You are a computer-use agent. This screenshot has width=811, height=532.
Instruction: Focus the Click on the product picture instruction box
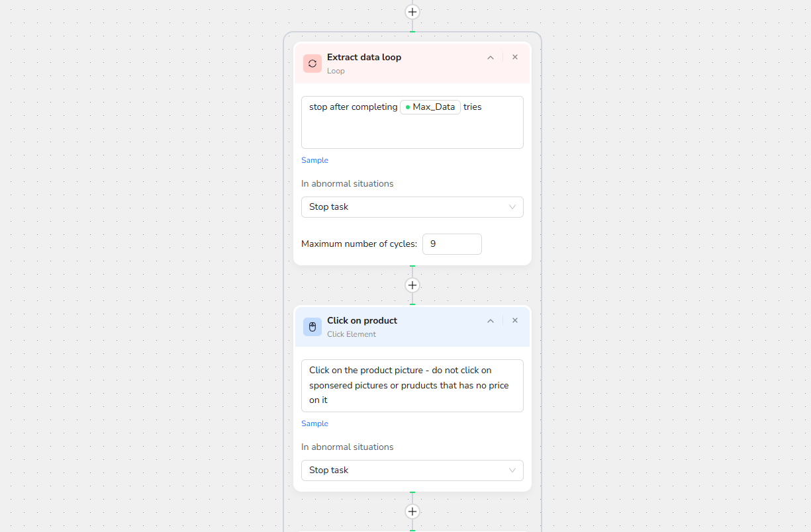point(412,386)
